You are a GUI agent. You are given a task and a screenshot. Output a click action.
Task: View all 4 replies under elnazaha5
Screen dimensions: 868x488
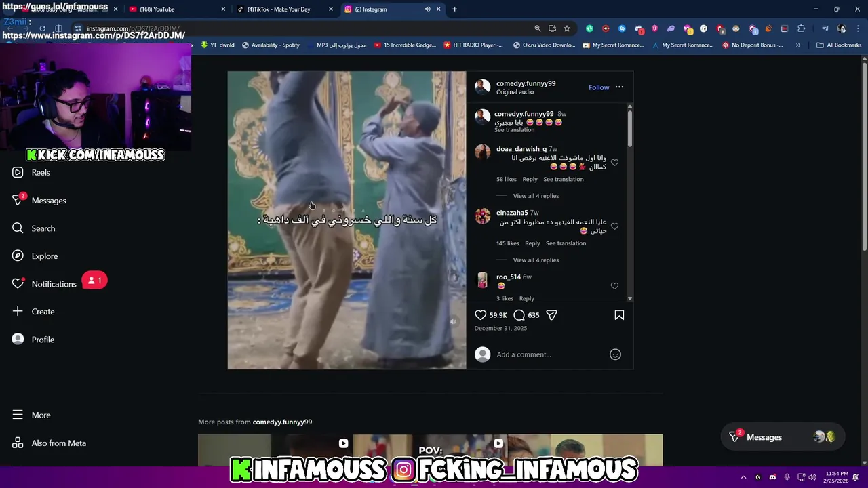[536, 260]
